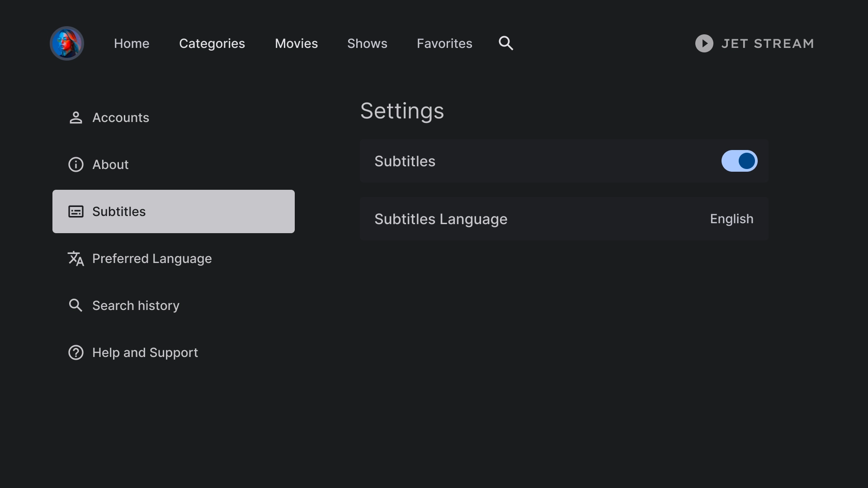
Task: Click the Help and Support question icon
Action: point(75,352)
